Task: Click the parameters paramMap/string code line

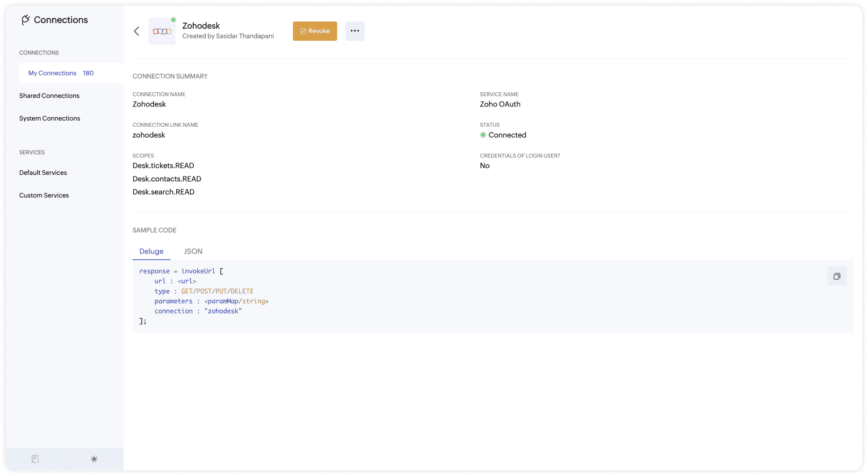Action: pyautogui.click(x=212, y=301)
